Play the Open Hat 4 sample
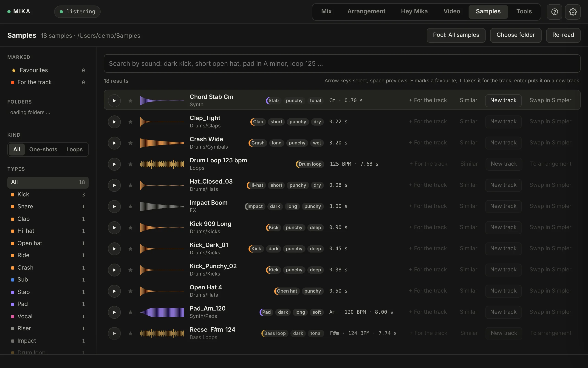Viewport: 588px width, 368px height. click(114, 291)
